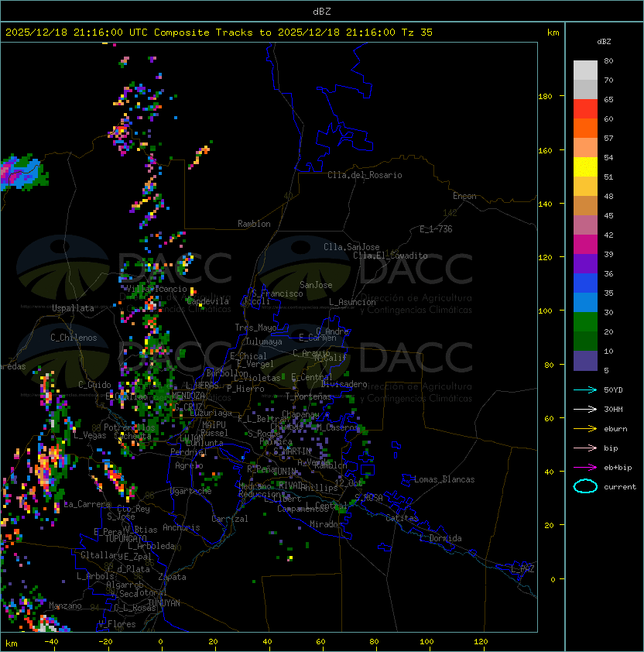
Task: Click the 'Lomas_Blancas' map label
Action: click(444, 479)
